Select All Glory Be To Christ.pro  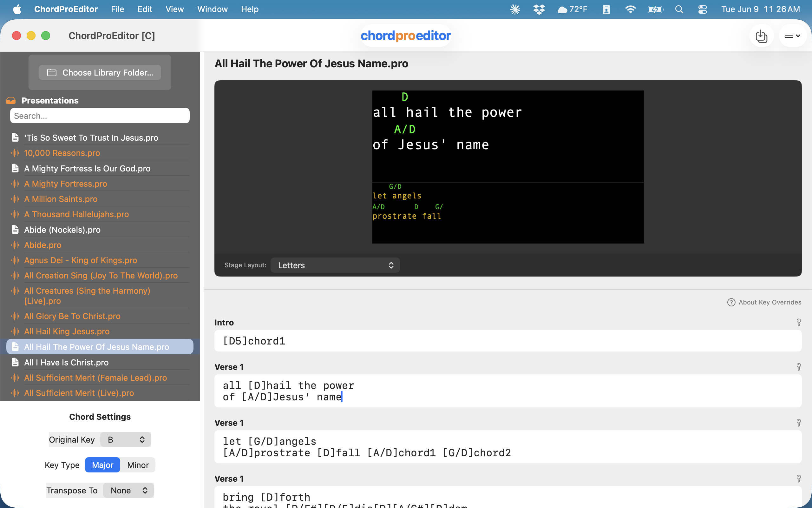pos(100,316)
